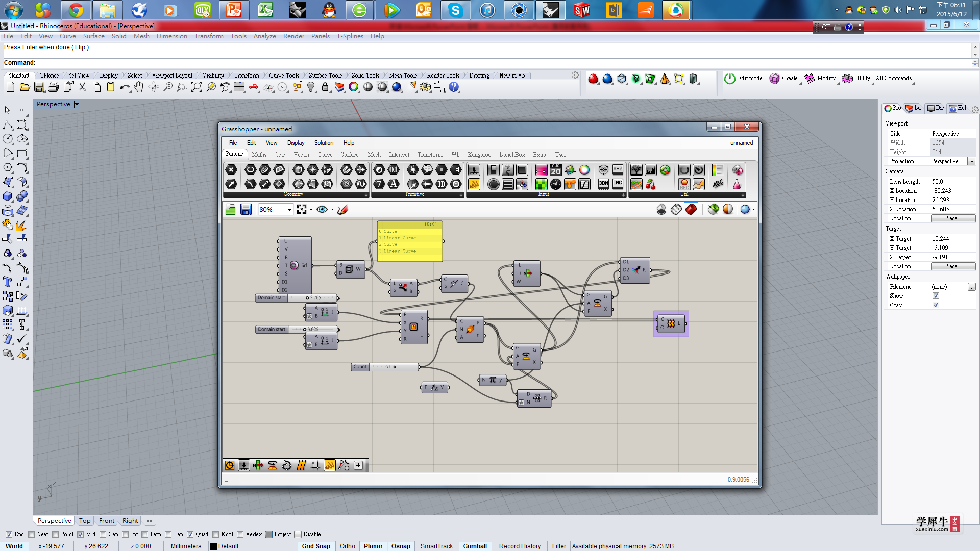Click the red car Named Views icon

coord(254,87)
